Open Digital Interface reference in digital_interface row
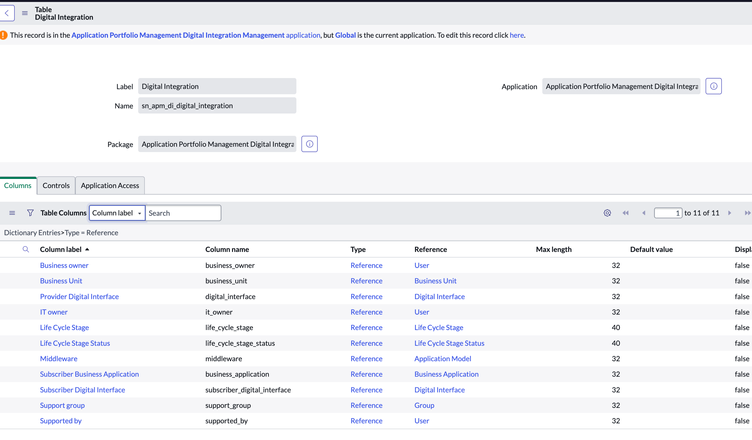This screenshot has width=752, height=440. (439, 297)
